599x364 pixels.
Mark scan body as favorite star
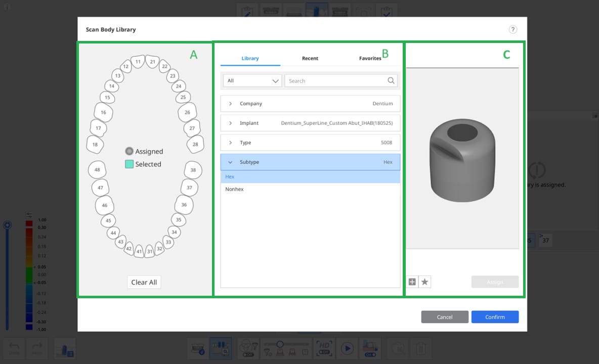coord(425,282)
